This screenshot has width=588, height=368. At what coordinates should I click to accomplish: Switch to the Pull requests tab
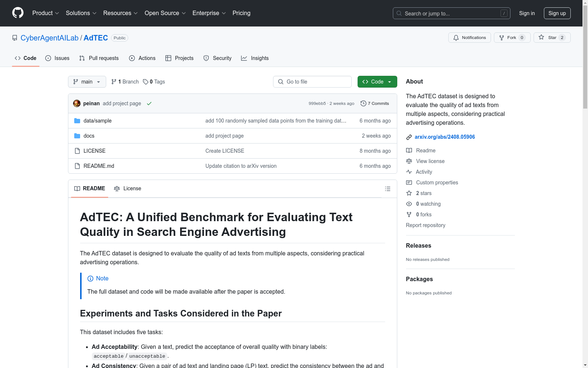click(x=99, y=58)
